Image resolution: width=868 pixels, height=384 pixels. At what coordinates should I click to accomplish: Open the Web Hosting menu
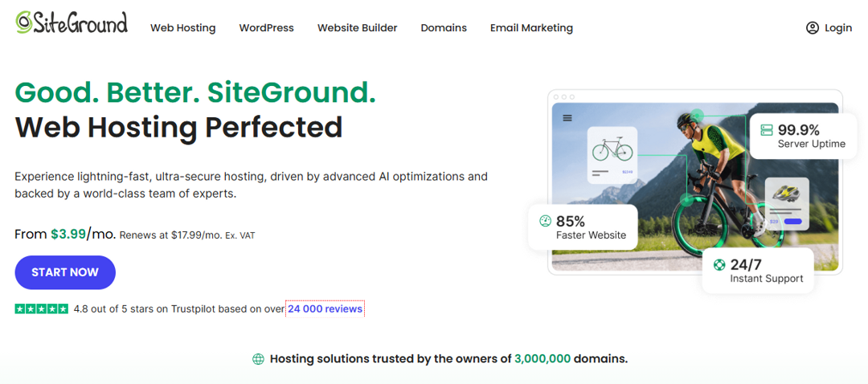pyautogui.click(x=183, y=28)
